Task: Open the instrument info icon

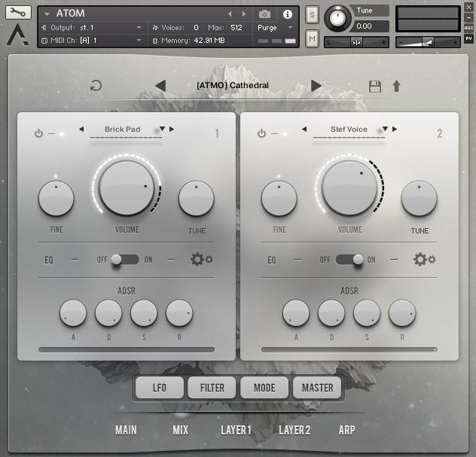Action: 287,14
